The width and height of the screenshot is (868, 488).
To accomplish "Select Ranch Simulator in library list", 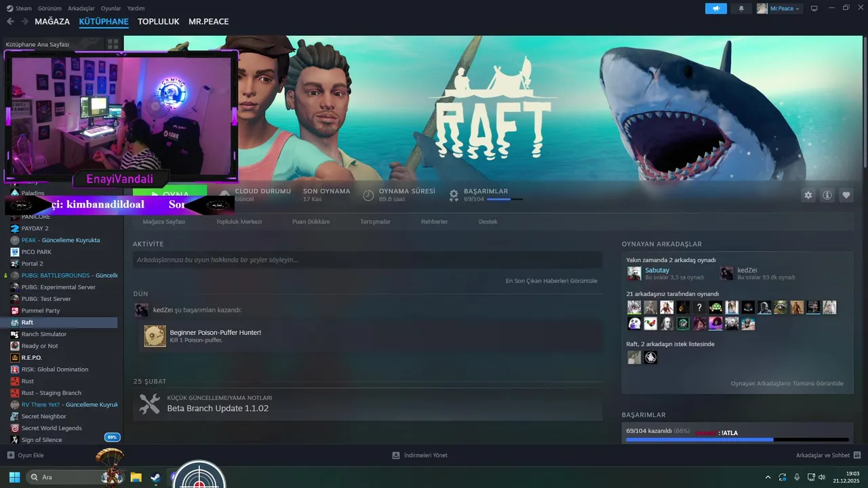I will (x=44, y=334).
